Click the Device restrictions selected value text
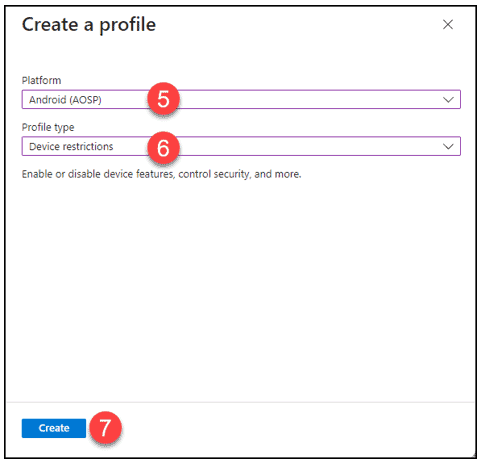This screenshot has height=463, width=482. [71, 146]
